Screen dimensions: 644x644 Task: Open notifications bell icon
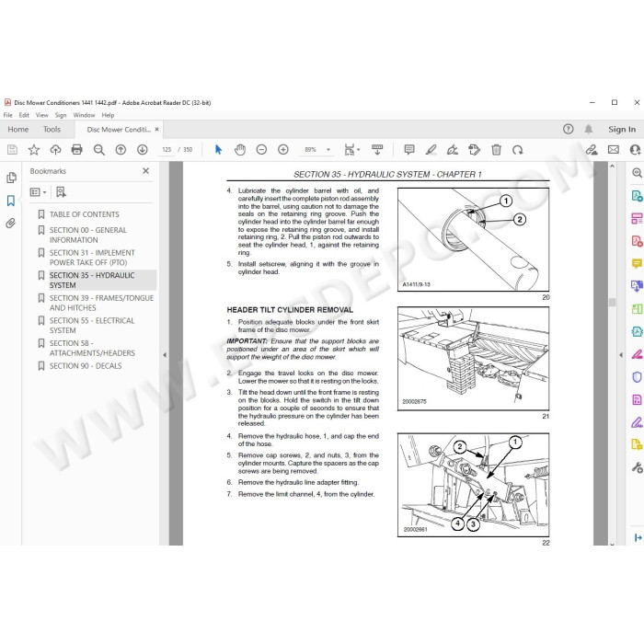[x=589, y=130]
